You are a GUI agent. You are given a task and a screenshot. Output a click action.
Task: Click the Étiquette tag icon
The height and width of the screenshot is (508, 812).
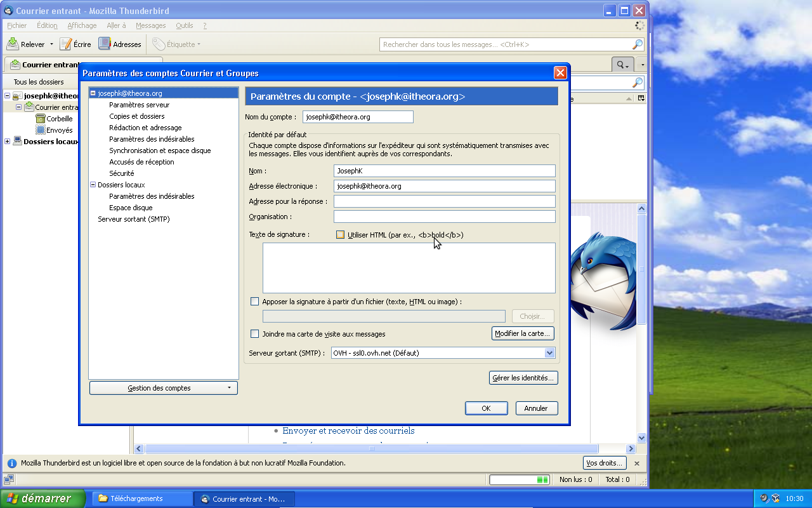tap(159, 44)
